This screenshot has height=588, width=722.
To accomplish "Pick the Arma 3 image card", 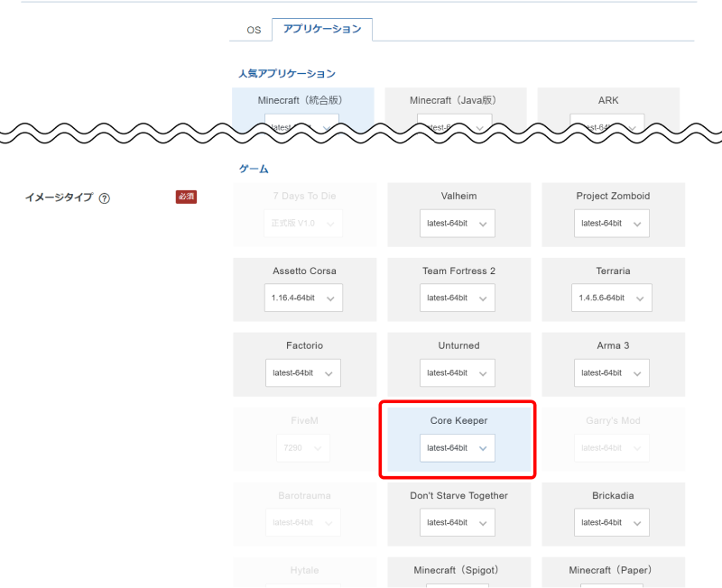I will click(612, 345).
